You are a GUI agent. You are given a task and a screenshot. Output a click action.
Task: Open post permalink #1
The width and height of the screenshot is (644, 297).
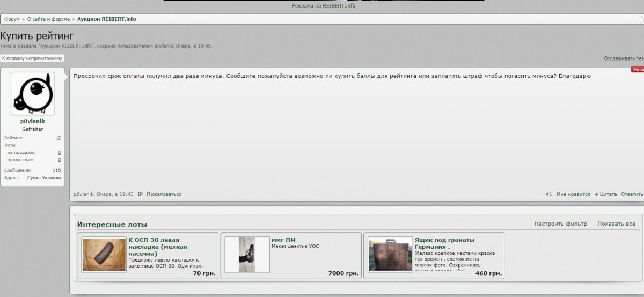pyautogui.click(x=548, y=194)
